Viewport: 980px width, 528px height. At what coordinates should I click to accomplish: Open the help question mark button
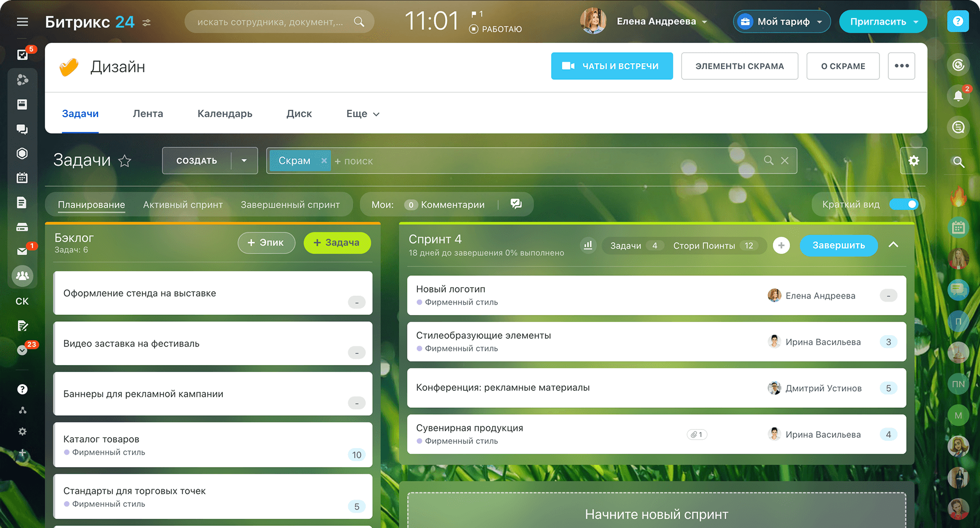(x=958, y=22)
